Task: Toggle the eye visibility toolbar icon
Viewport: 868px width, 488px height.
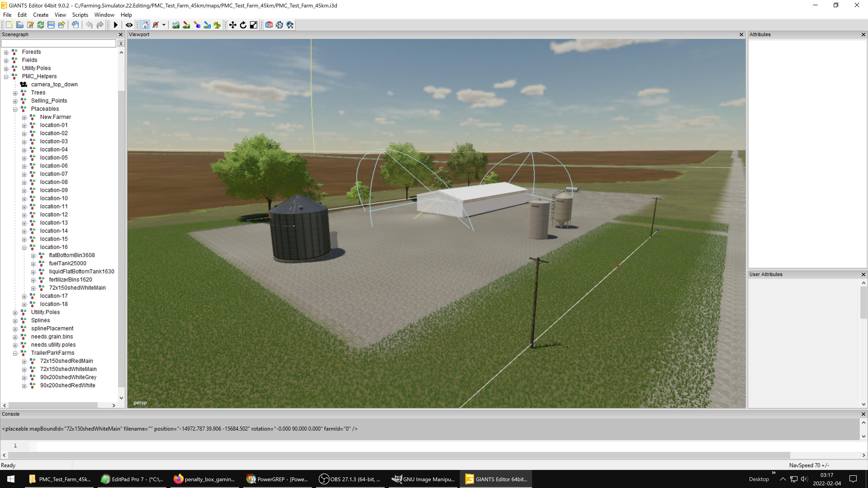Action: click(x=129, y=25)
